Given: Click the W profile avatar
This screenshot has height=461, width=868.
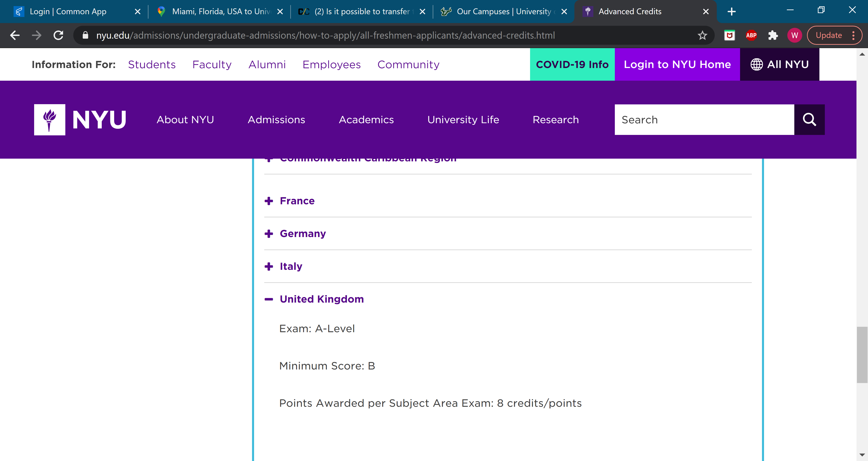Looking at the screenshot, I should coord(794,35).
